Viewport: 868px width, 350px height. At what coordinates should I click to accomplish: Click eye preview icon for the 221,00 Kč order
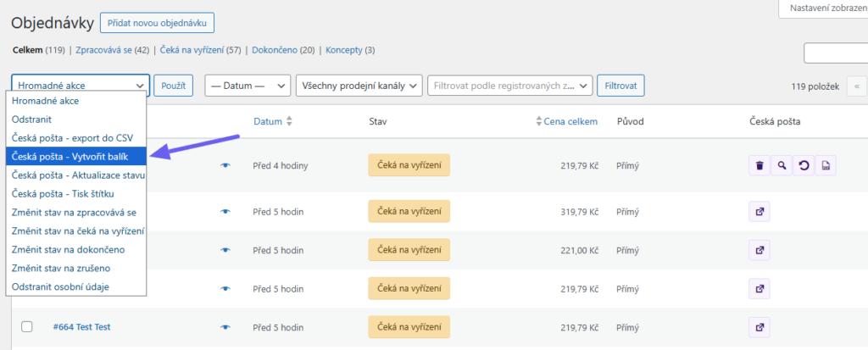point(225,250)
